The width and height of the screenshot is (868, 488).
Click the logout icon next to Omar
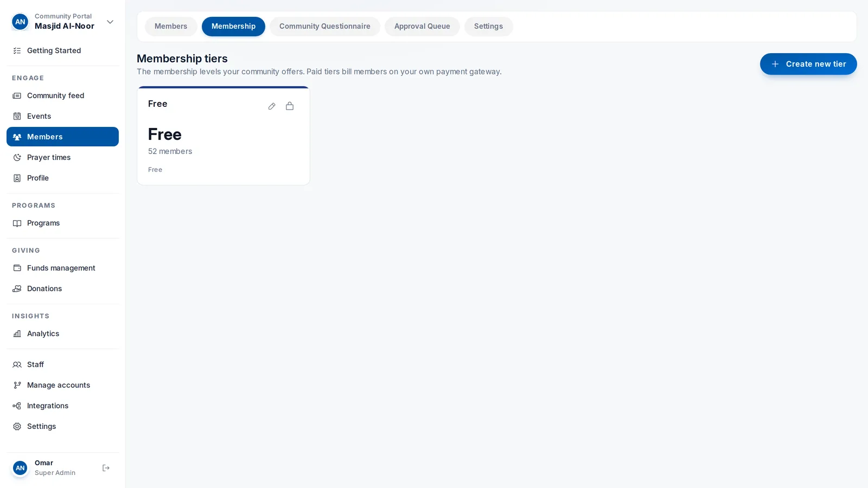point(106,468)
